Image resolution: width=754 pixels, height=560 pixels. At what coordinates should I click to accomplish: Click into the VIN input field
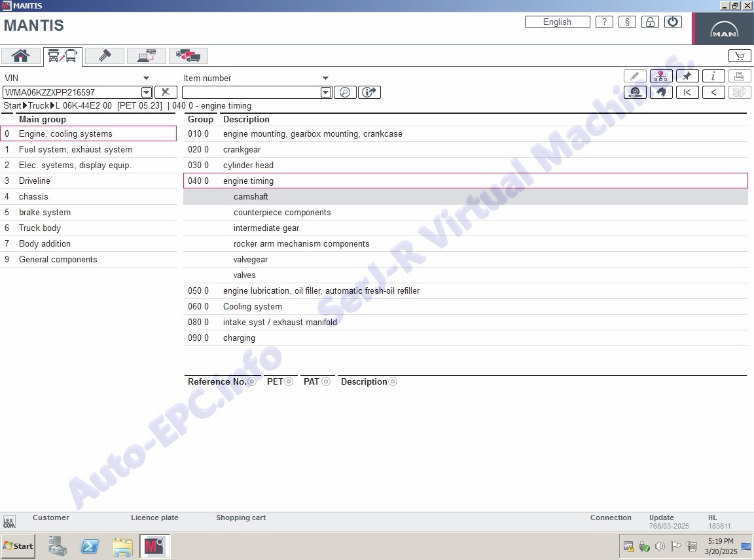pos(72,92)
